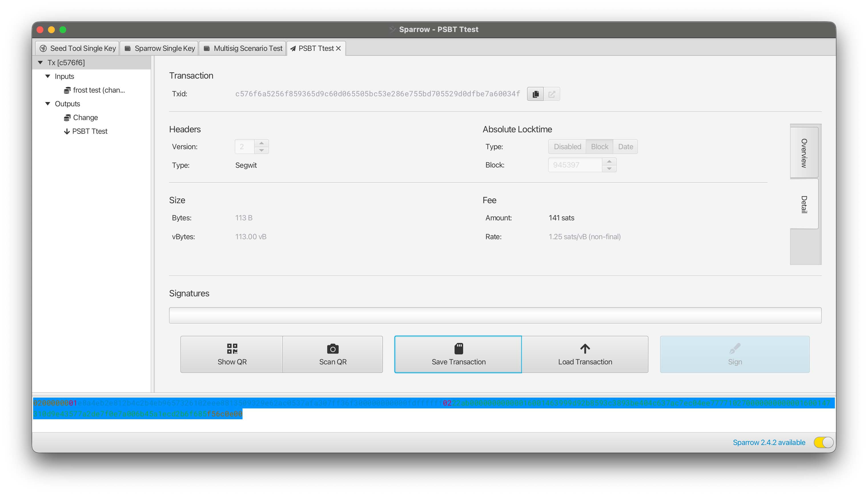Copy the transaction ID to clipboard
Screen dimensions: 868x495
tap(535, 94)
